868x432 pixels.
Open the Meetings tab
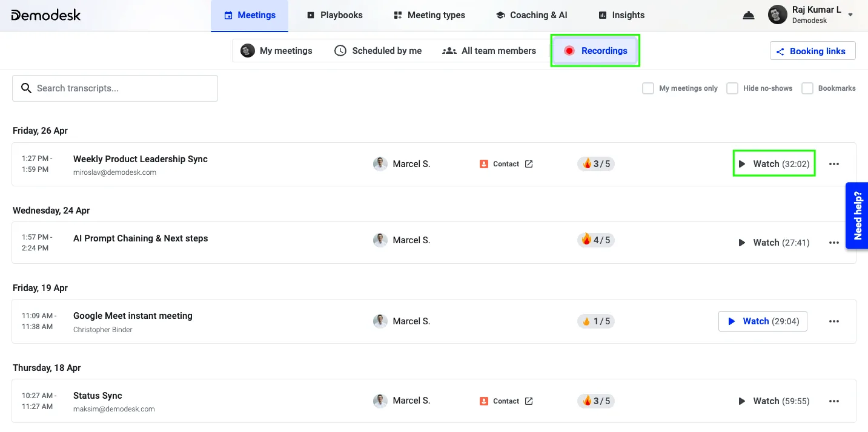pos(250,15)
